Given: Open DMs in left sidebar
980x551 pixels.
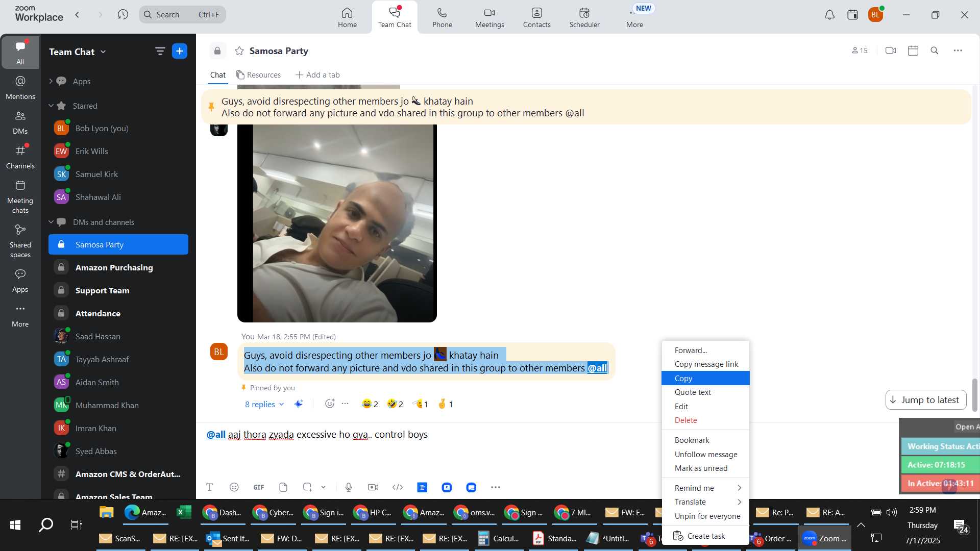Looking at the screenshot, I should (20, 122).
